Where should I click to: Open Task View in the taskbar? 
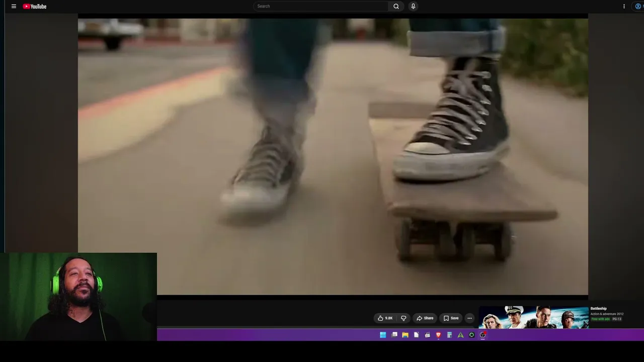394,335
